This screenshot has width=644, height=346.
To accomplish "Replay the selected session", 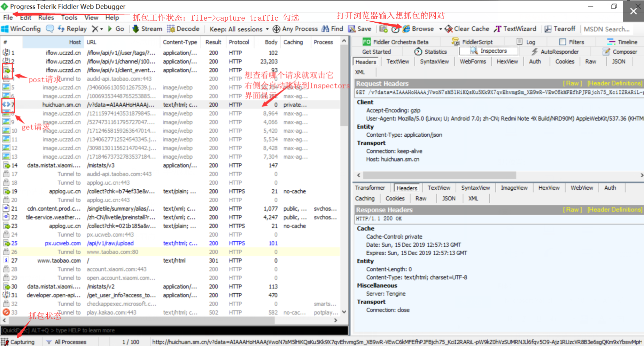I will point(72,29).
